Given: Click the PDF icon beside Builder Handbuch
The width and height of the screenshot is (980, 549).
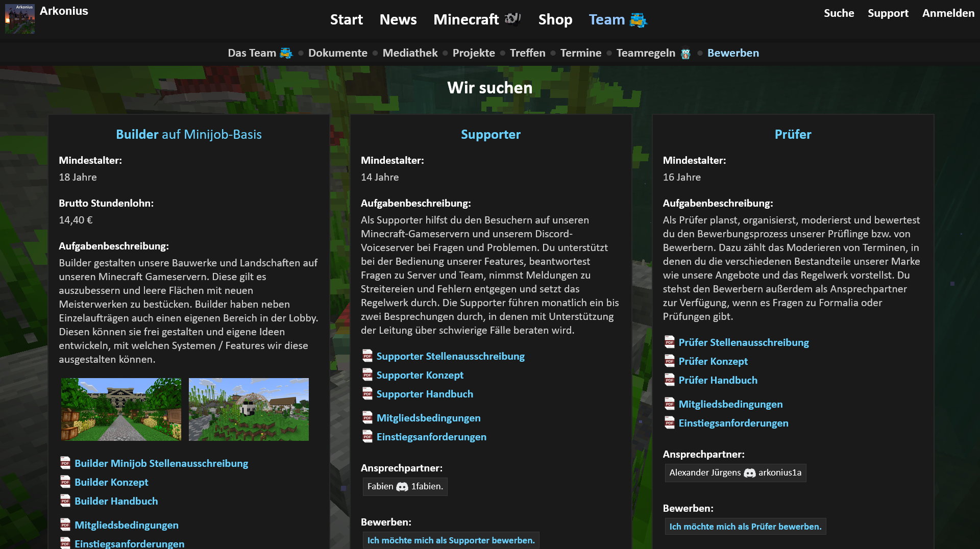Looking at the screenshot, I should click(65, 501).
